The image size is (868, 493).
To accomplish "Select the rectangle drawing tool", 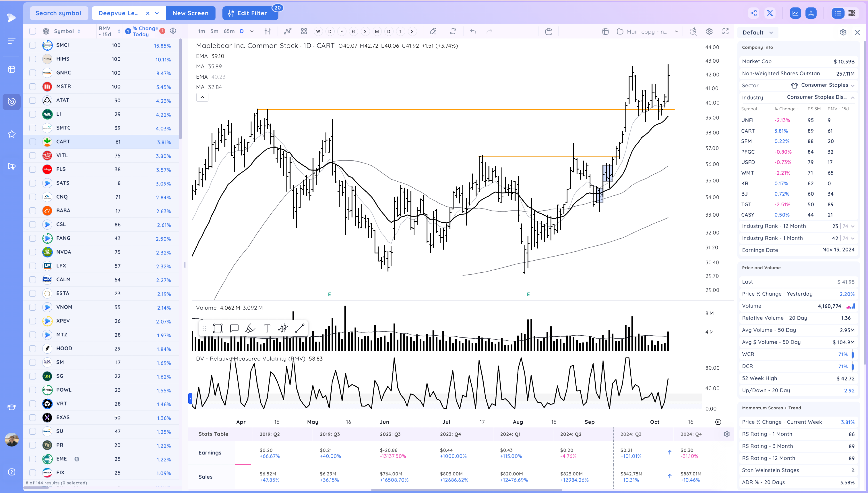I will 217,328.
